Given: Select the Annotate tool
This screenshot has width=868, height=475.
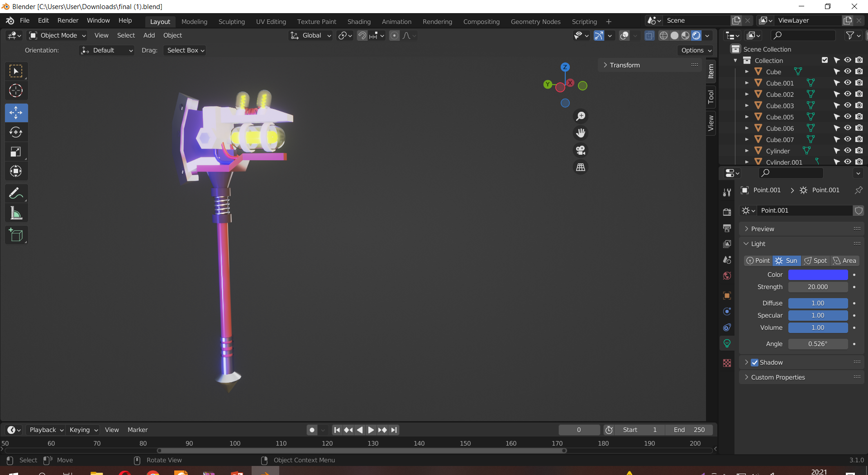Looking at the screenshot, I should point(16,194).
